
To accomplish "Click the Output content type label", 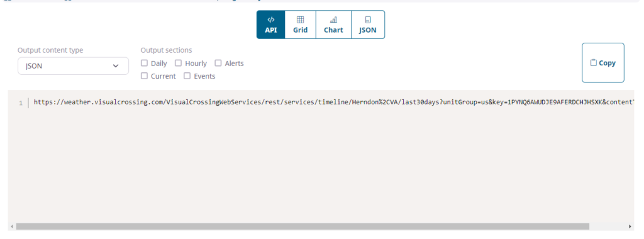I will tap(50, 50).
